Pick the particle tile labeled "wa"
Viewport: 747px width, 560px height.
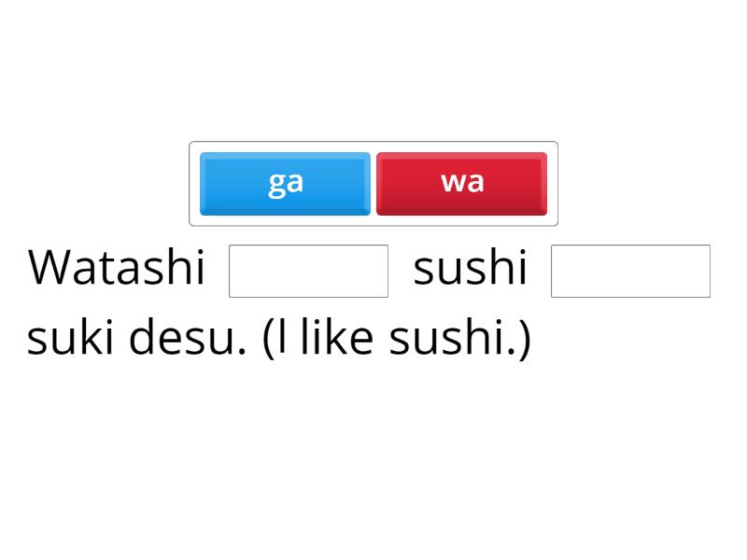click(461, 183)
